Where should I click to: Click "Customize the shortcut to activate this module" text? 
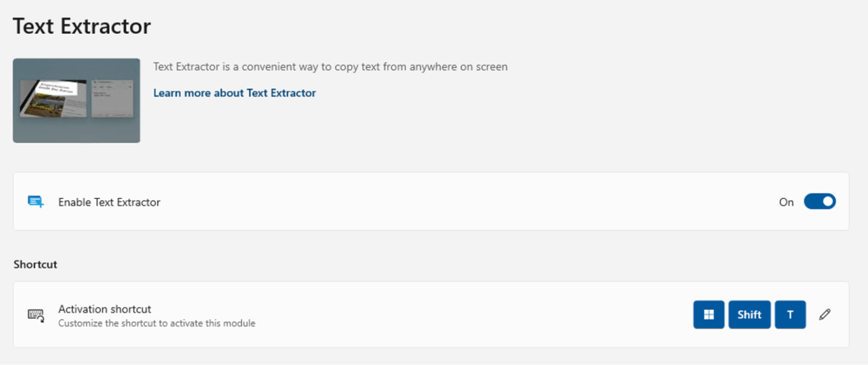[156, 323]
